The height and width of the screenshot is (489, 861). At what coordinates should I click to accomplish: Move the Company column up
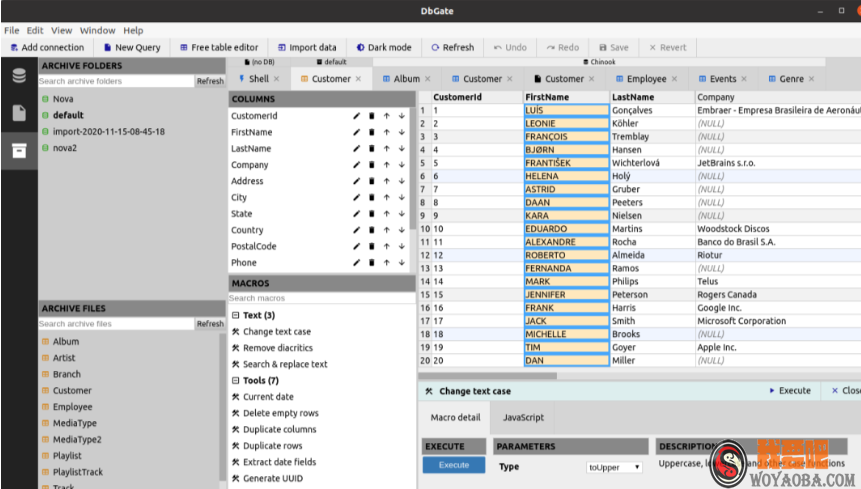point(386,165)
